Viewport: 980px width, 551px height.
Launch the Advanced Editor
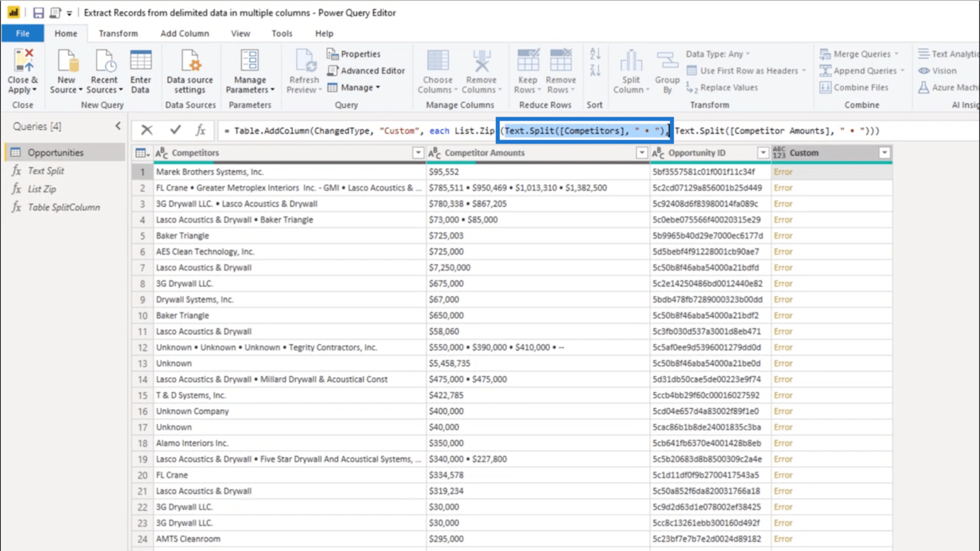point(366,71)
